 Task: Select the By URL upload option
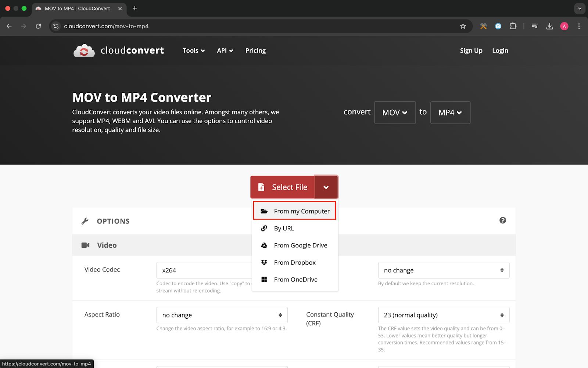point(284,229)
